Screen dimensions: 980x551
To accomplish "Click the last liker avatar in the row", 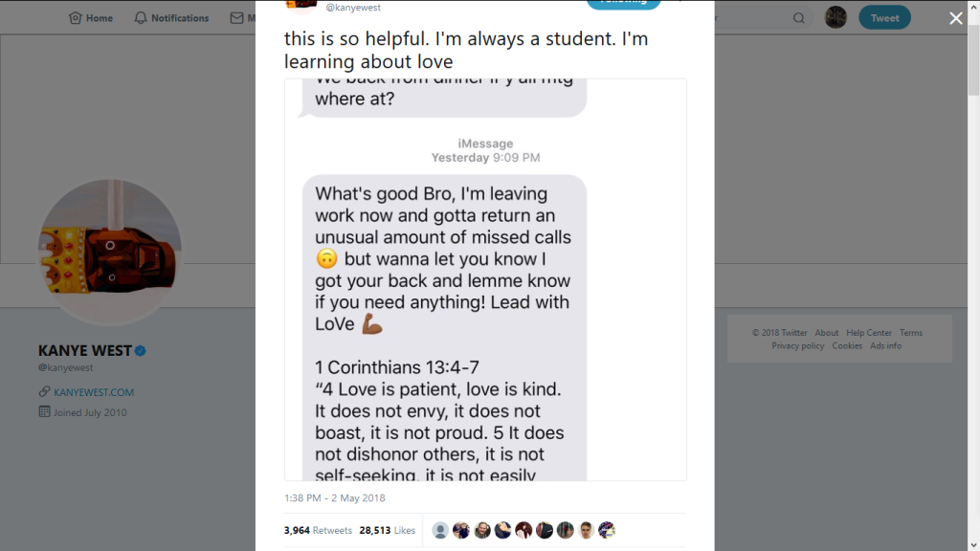I will pyautogui.click(x=607, y=530).
